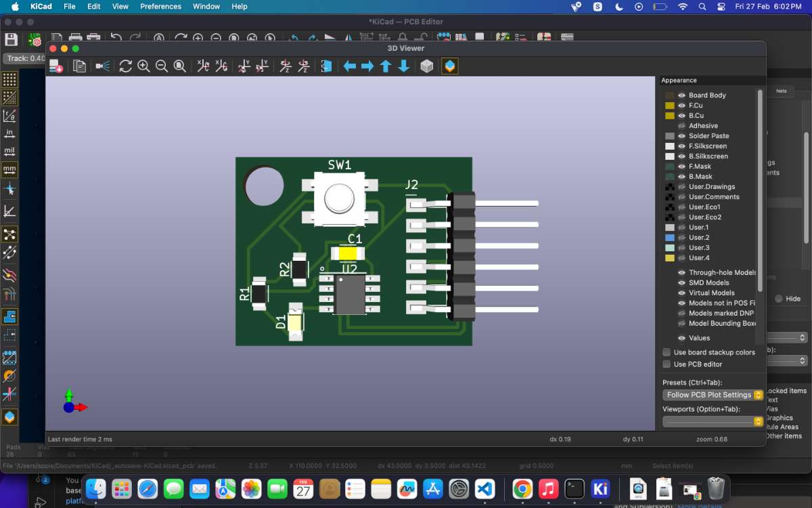The image size is (812, 508).
Task: Check the Use PCB editor checkbox
Action: click(667, 364)
